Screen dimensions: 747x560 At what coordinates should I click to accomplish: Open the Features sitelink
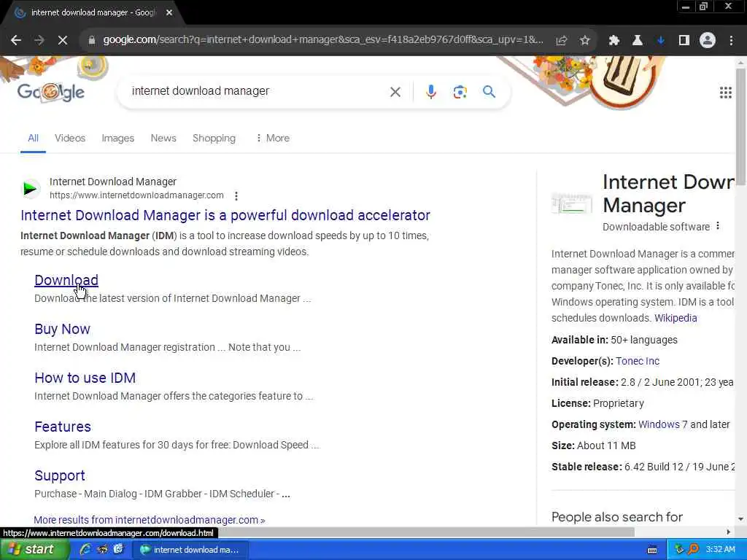click(x=63, y=427)
